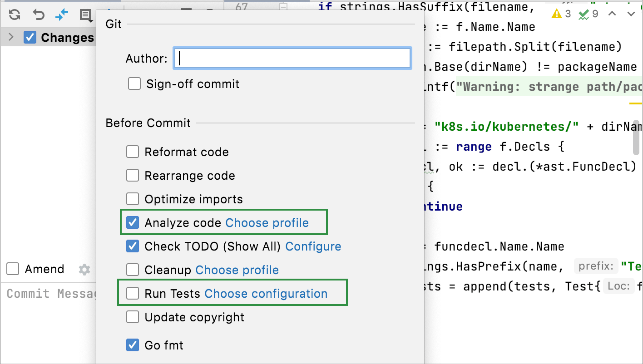Screen dimensions: 643x364
Task: Click 'funcdecl.Name.Name' in the editor code
Action: [500, 246]
